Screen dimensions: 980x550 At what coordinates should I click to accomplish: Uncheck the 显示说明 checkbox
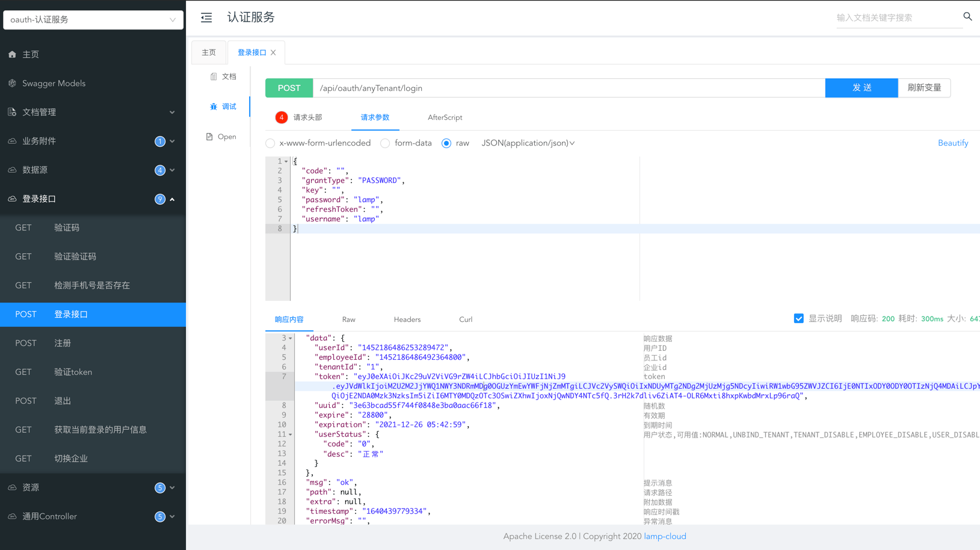(798, 318)
